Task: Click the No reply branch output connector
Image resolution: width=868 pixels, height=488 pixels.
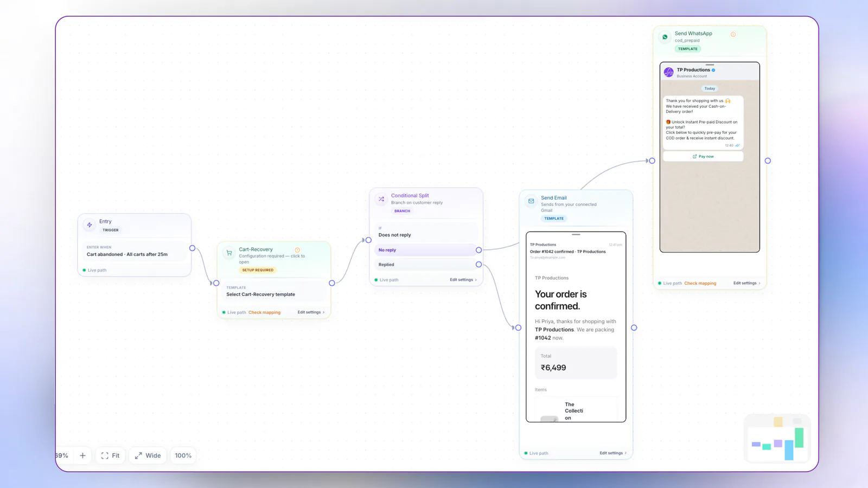Action: pyautogui.click(x=478, y=250)
